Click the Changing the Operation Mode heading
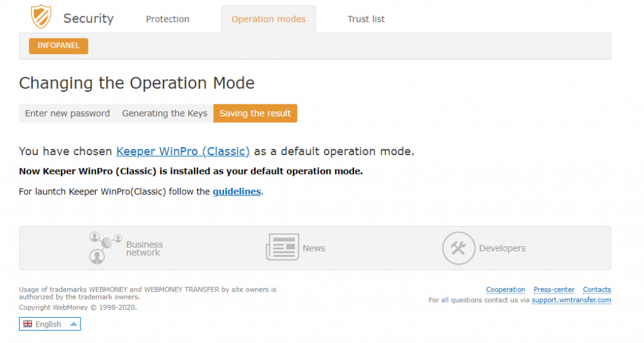 [136, 84]
